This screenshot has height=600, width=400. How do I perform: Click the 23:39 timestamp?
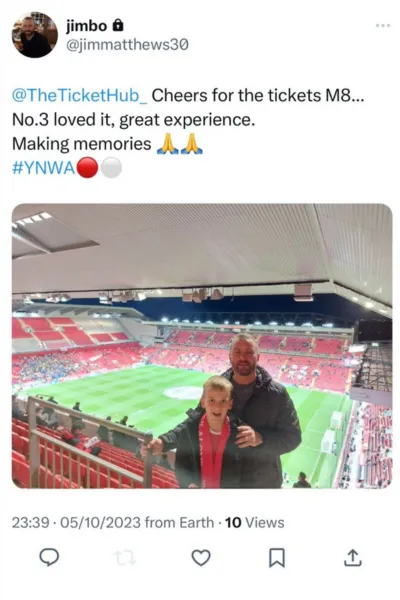(x=30, y=523)
